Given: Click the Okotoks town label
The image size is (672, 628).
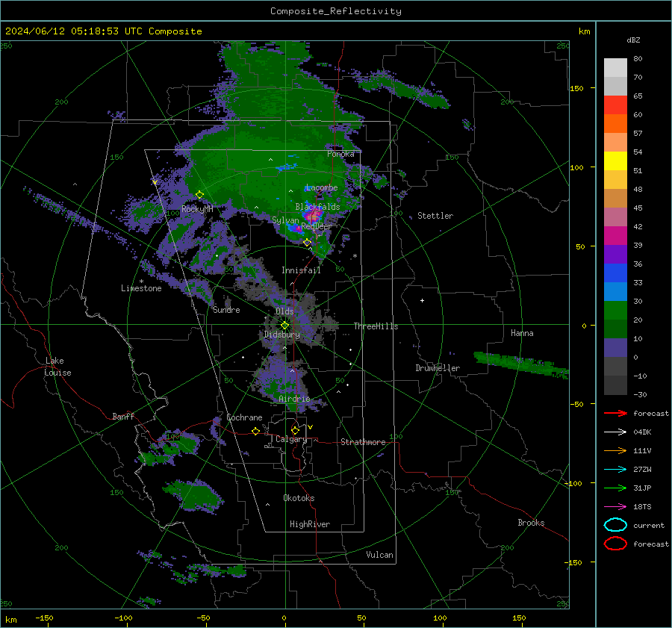Looking at the screenshot, I should pyautogui.click(x=299, y=498).
